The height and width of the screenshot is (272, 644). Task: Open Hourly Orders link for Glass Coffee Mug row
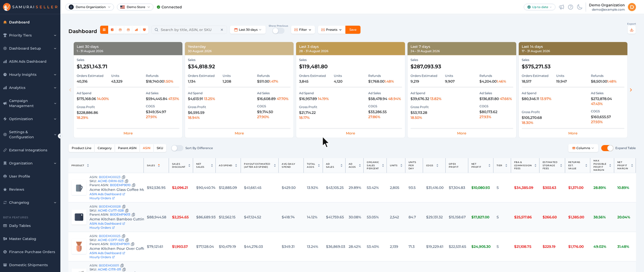click(102, 198)
